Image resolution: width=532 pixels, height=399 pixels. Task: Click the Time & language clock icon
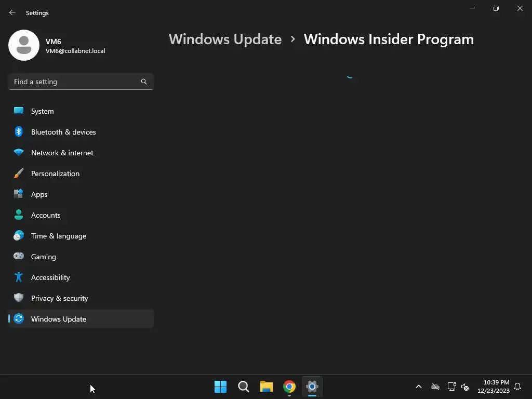click(x=19, y=235)
